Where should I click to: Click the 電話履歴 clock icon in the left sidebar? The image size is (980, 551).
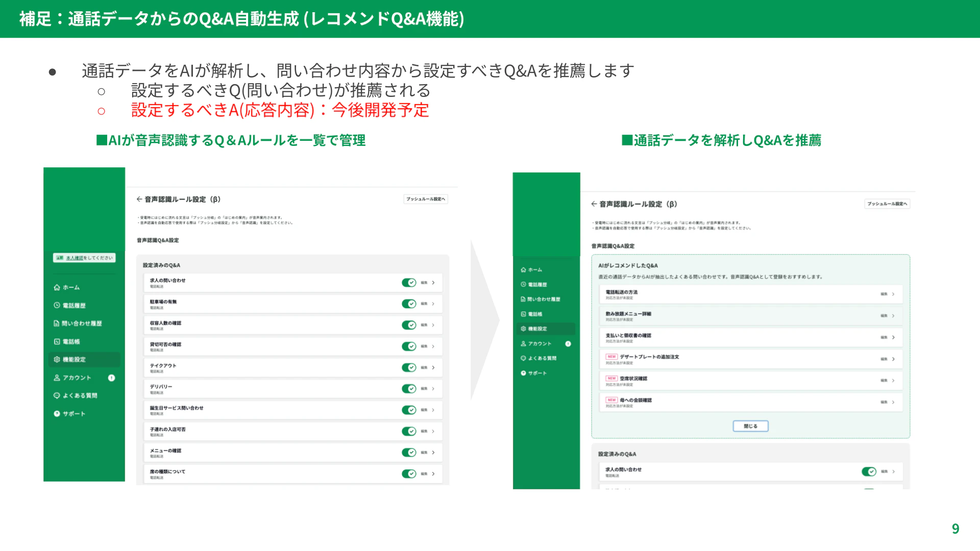pos(57,306)
